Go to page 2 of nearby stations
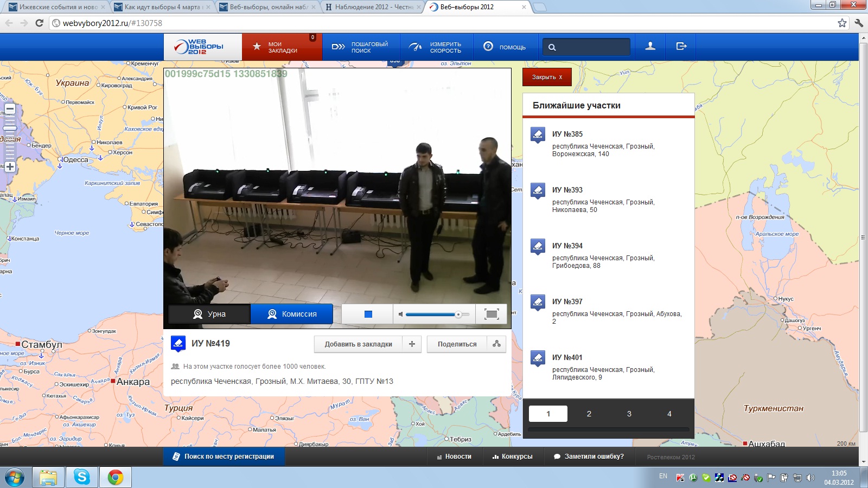 pos(589,414)
